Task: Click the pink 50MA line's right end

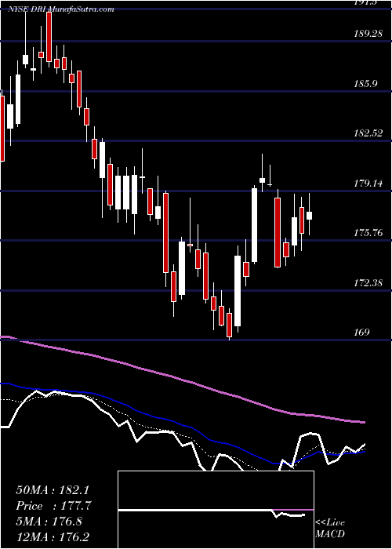Action: coord(363,422)
